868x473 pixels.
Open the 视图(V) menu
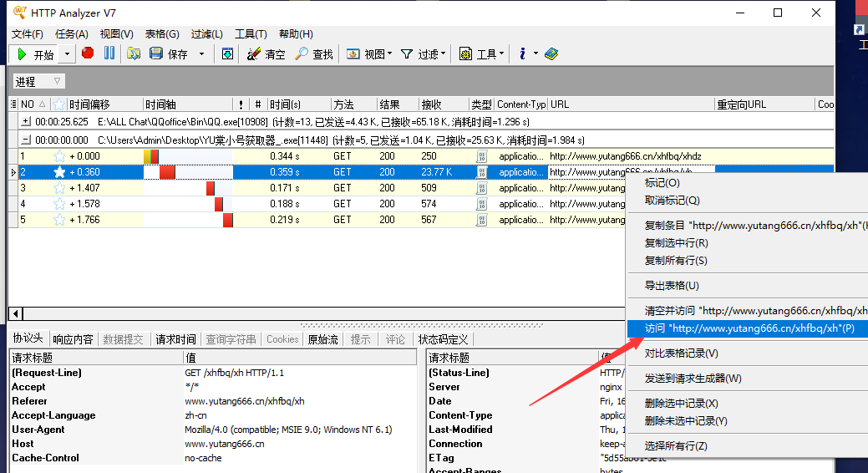(116, 33)
